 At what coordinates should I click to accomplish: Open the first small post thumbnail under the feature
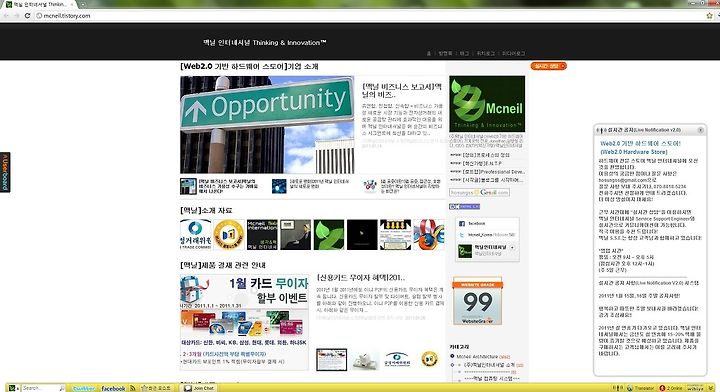coord(188,186)
